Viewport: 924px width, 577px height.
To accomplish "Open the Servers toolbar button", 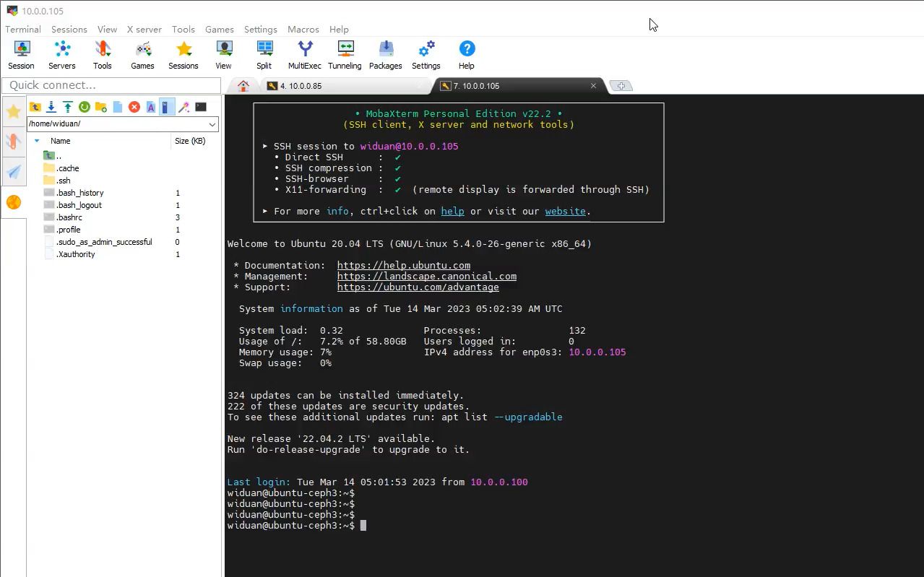I will (x=62, y=55).
